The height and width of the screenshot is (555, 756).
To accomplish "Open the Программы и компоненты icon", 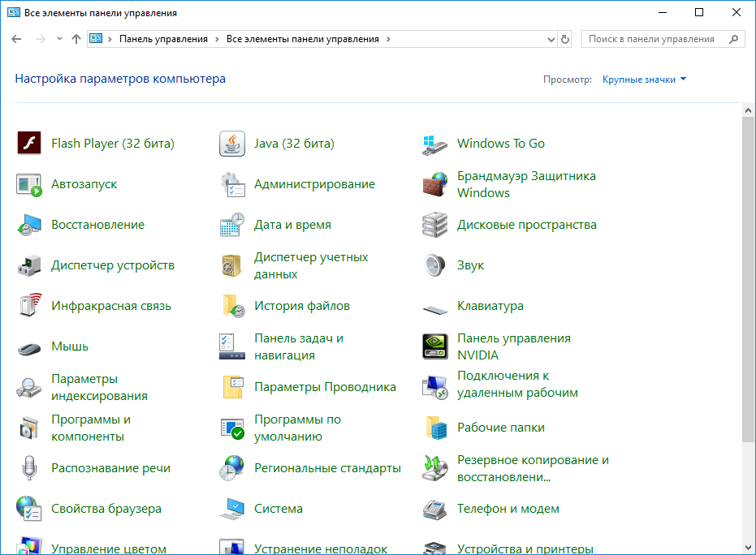I will click(29, 428).
